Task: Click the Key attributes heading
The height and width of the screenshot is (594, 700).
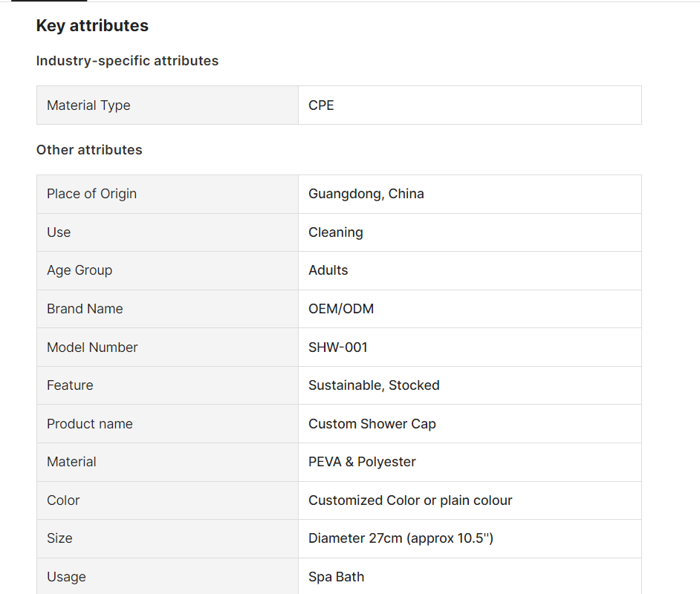Action: point(92,26)
